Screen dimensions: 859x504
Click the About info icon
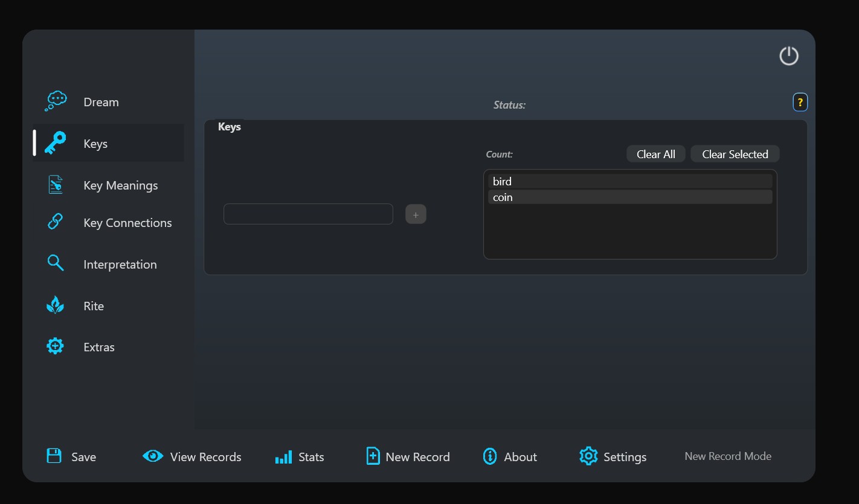point(490,456)
